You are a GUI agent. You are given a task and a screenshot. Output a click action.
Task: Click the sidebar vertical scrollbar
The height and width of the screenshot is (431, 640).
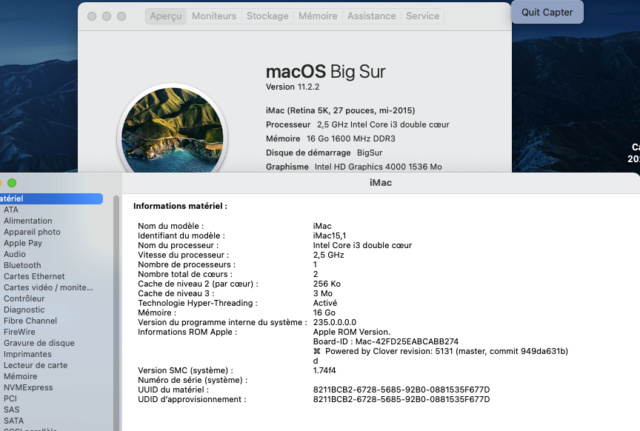click(x=116, y=313)
